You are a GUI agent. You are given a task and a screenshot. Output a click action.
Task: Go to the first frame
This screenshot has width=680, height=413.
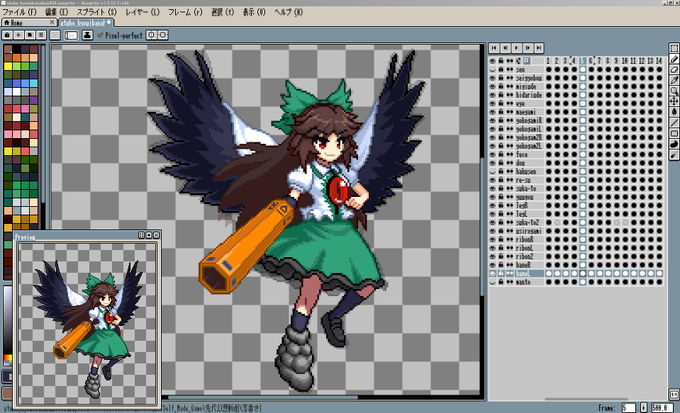coord(494,48)
